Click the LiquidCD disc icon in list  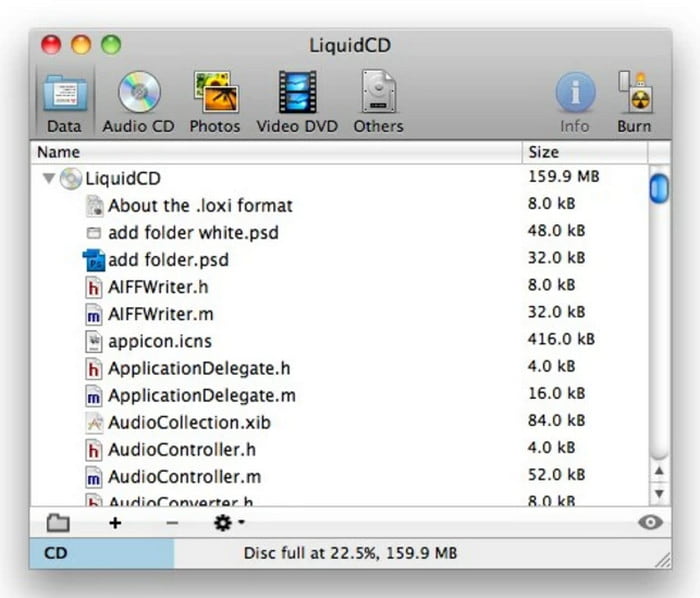[71, 179]
